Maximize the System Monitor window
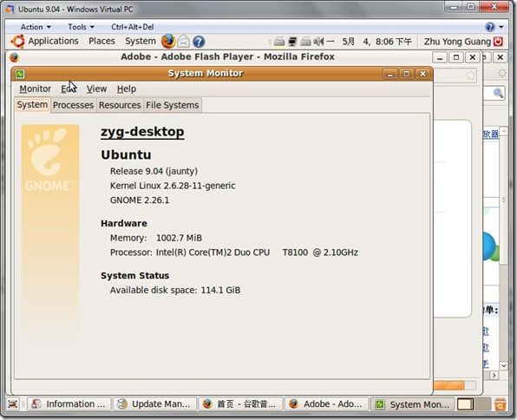The image size is (517, 420). click(407, 74)
